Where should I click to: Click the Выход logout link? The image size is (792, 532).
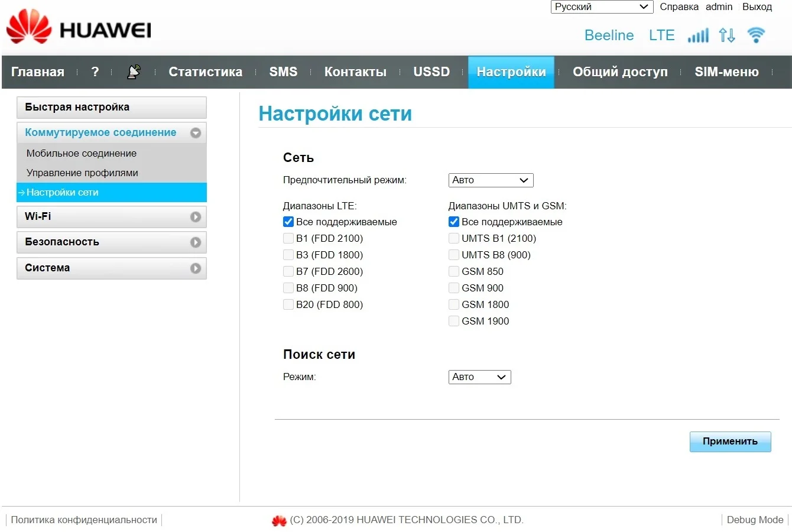(x=757, y=7)
